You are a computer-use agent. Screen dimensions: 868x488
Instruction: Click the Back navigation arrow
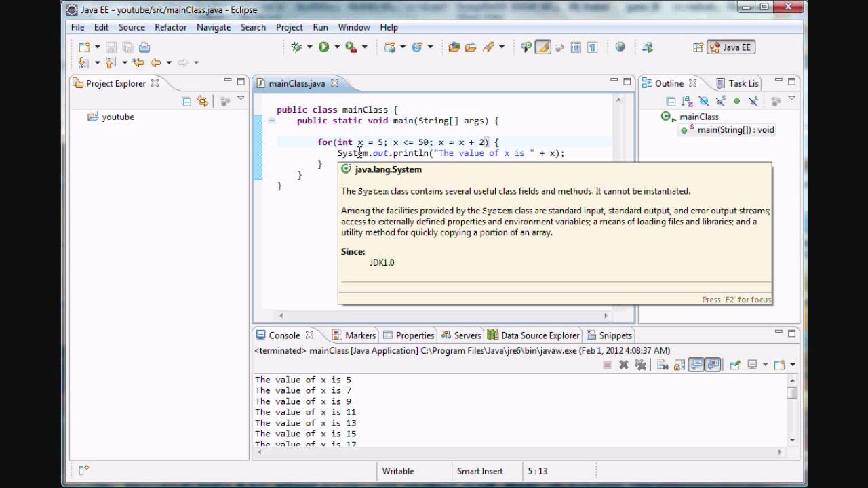click(155, 62)
